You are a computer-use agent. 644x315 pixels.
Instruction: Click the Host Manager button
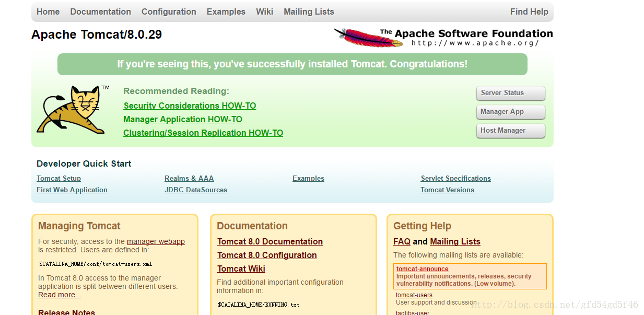click(x=510, y=131)
